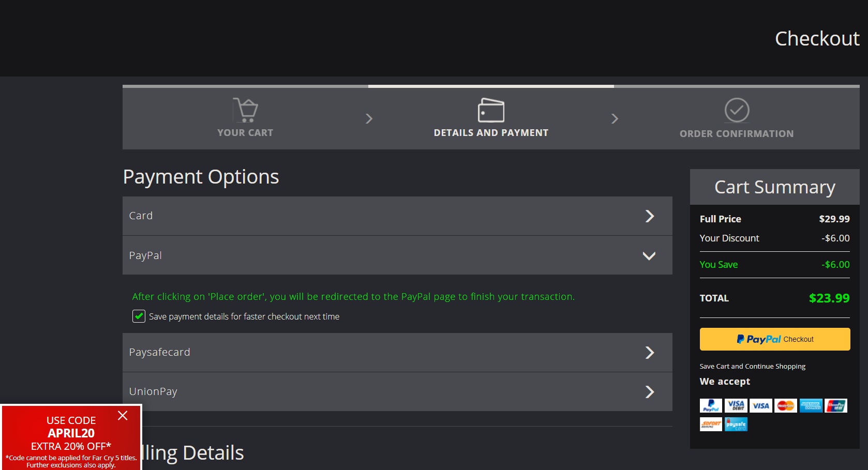Go to the Your Cart step
Image resolution: width=868 pixels, height=470 pixels.
[x=245, y=133]
